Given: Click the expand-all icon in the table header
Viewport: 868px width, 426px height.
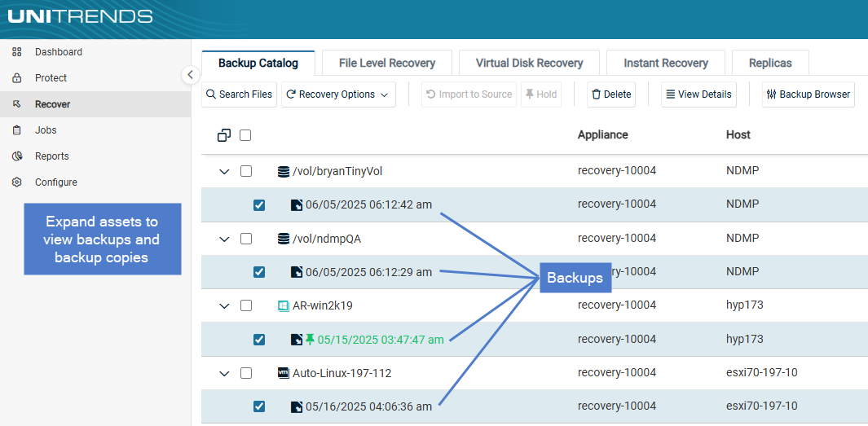Looking at the screenshot, I should (224, 135).
